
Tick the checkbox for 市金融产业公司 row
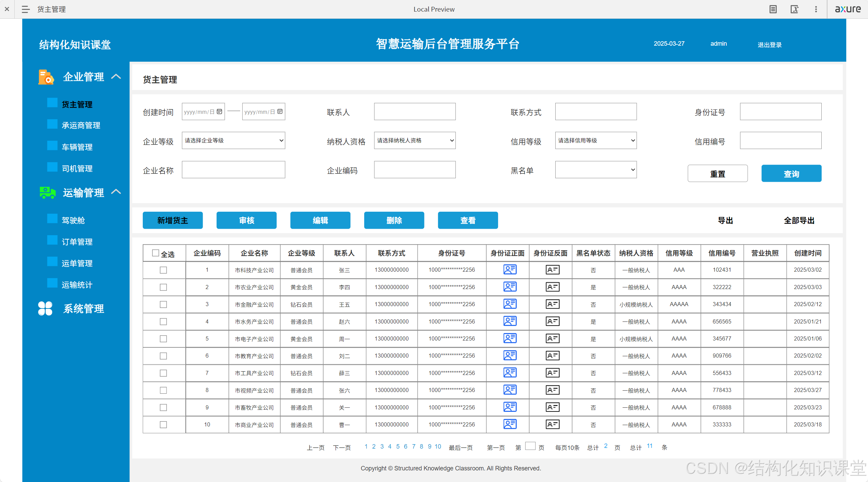coord(164,304)
